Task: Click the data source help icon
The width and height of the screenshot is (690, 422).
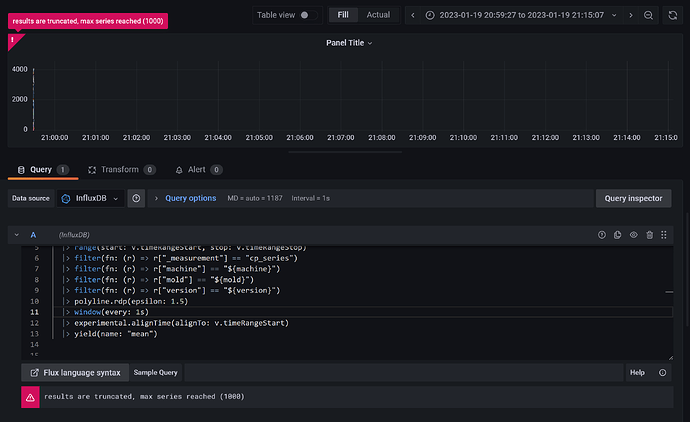Action: (x=137, y=198)
